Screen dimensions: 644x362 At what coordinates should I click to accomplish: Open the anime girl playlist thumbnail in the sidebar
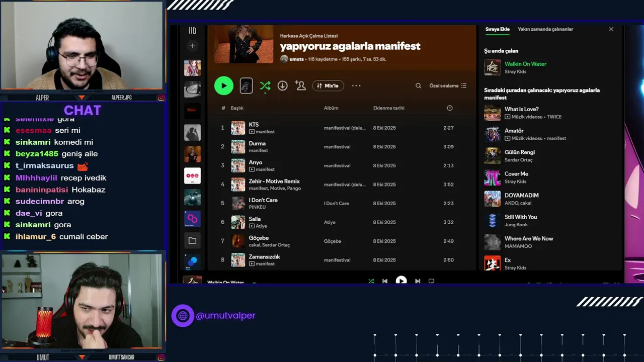(x=192, y=68)
